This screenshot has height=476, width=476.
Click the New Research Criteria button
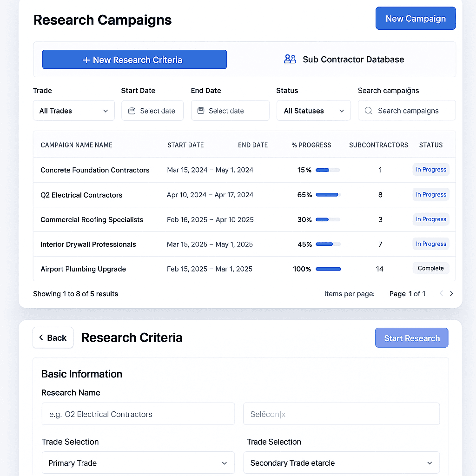[x=134, y=59]
